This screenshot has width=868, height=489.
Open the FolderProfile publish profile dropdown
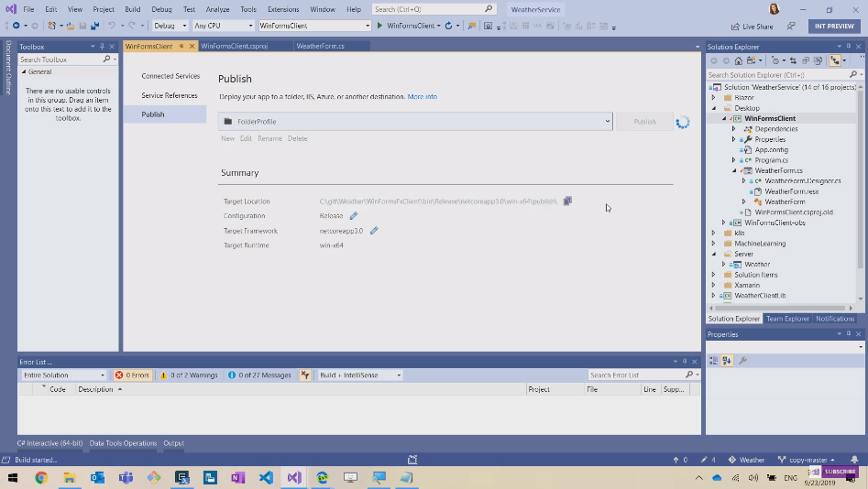[x=608, y=121]
